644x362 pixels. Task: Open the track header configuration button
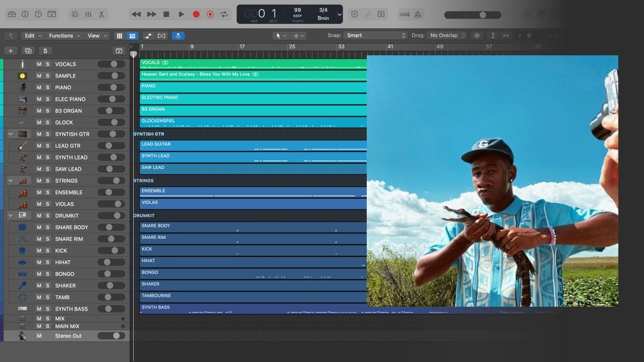(x=119, y=51)
